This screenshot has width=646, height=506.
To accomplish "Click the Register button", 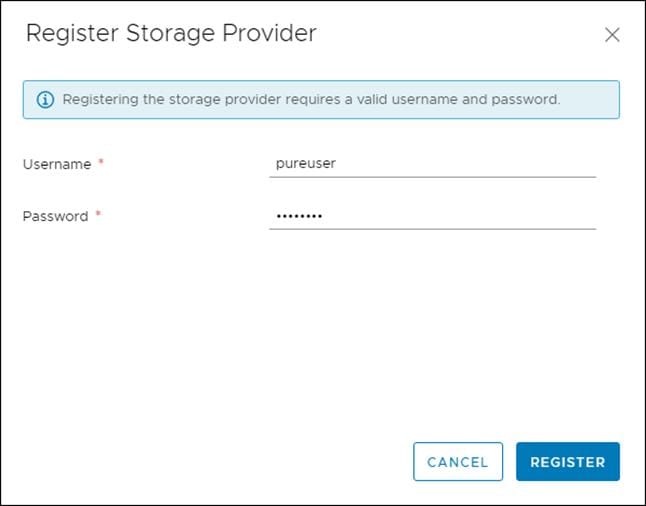I will pyautogui.click(x=567, y=462).
